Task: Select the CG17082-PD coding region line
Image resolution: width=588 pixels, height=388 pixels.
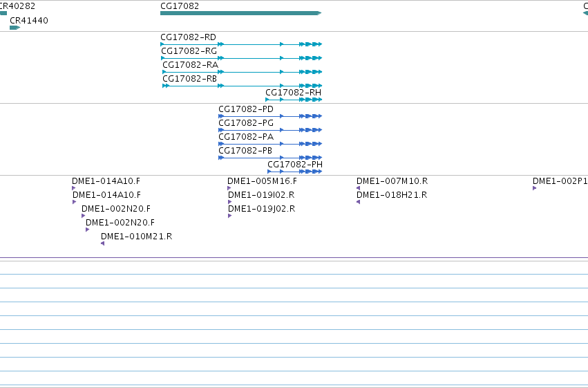Action: coord(270,116)
